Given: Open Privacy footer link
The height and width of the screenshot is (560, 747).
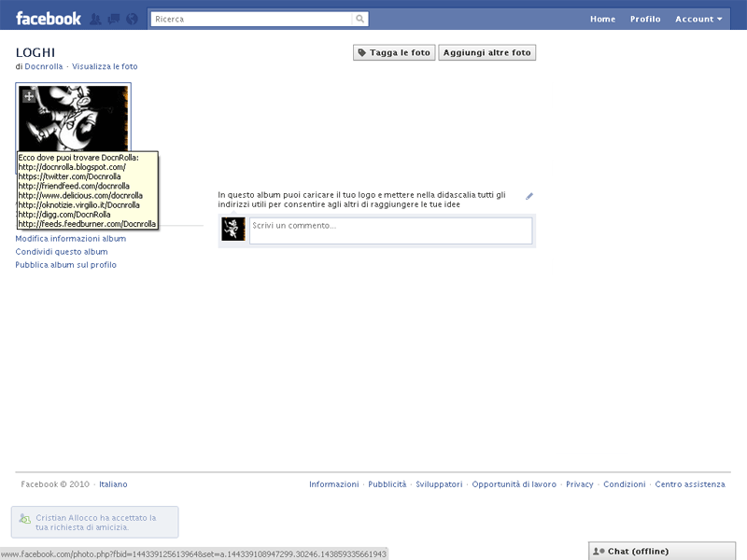Looking at the screenshot, I should pyautogui.click(x=579, y=484).
